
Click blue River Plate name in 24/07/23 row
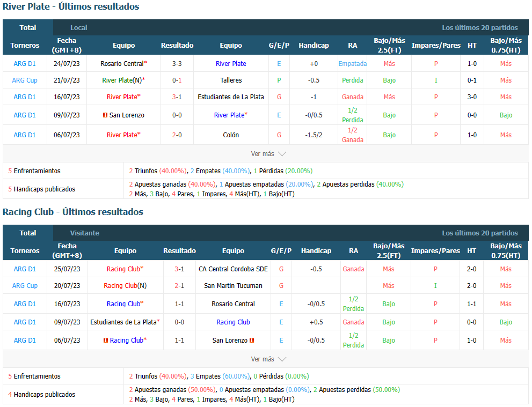(x=231, y=64)
